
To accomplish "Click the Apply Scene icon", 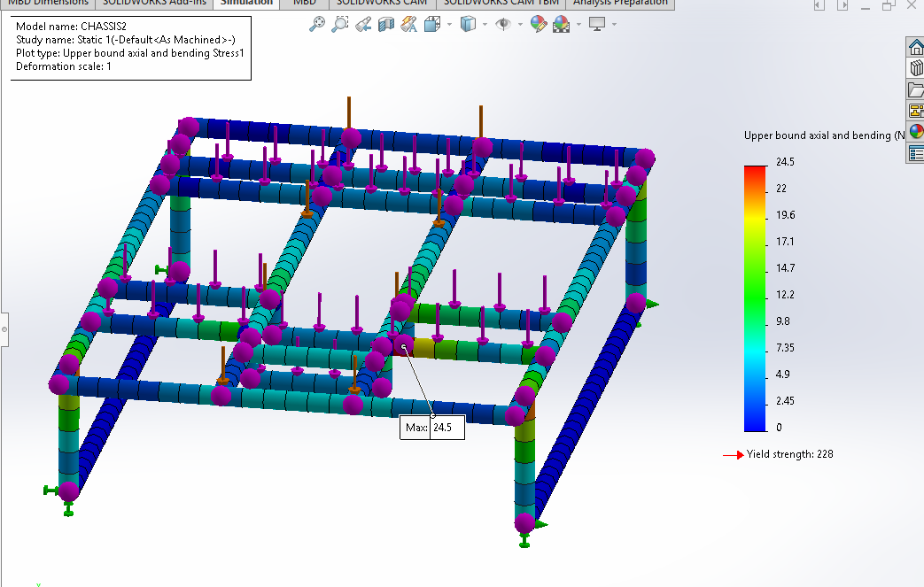I will pos(562,24).
